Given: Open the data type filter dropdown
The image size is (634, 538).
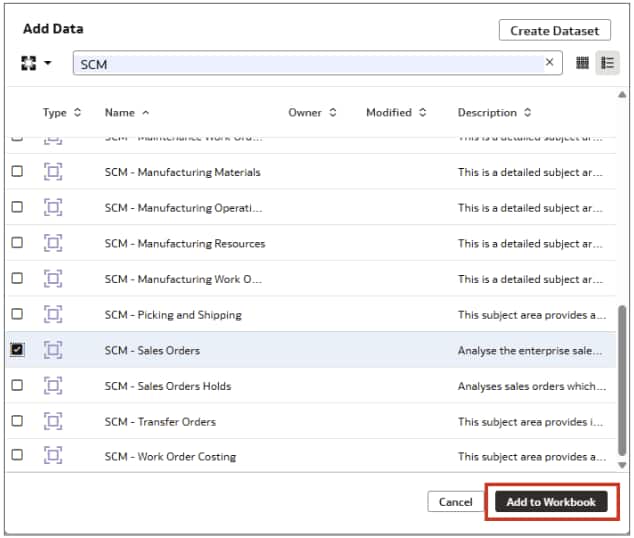Looking at the screenshot, I should (x=36, y=63).
